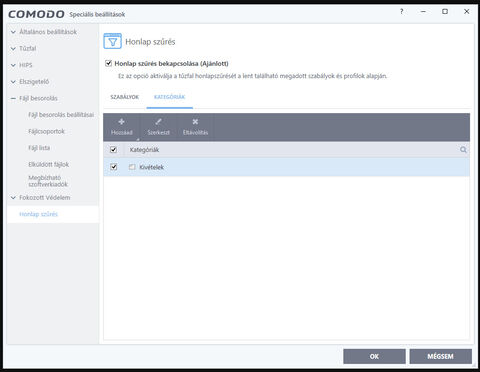The image size is (480, 372).
Task: Close the Comodo settings window
Action: pyautogui.click(x=467, y=12)
